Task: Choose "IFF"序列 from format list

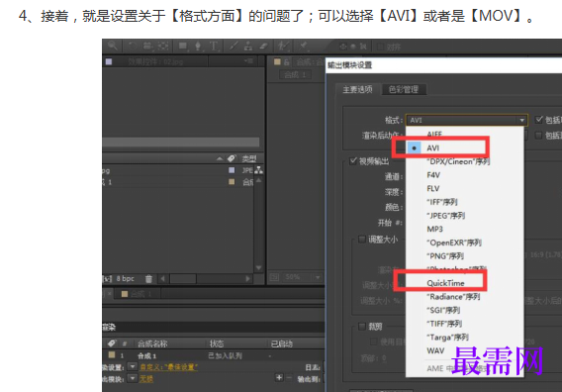Action: [x=441, y=202]
